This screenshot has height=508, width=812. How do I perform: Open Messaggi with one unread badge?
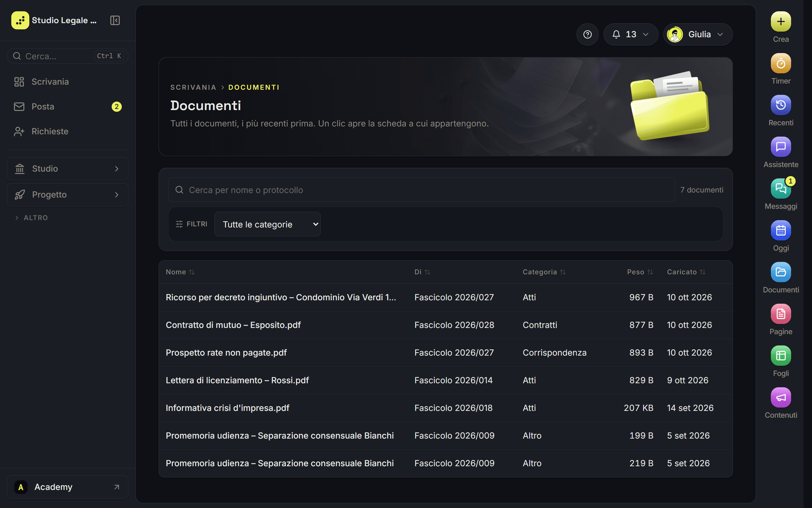click(781, 189)
